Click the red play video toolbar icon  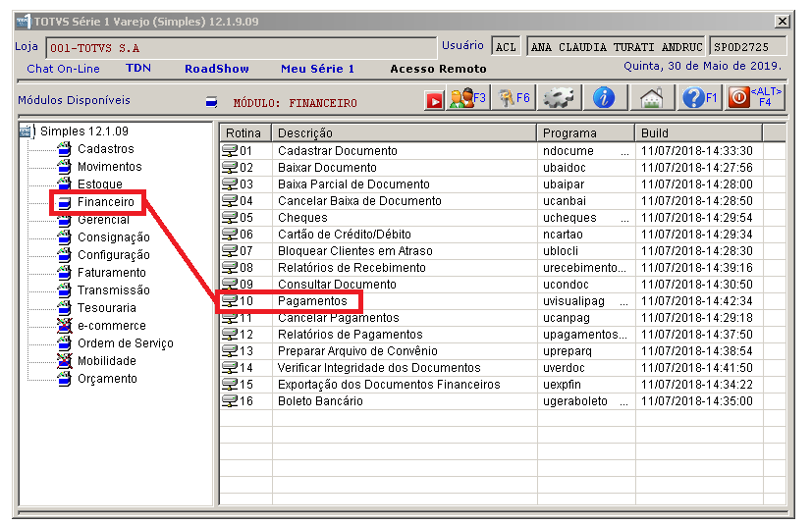(x=434, y=100)
